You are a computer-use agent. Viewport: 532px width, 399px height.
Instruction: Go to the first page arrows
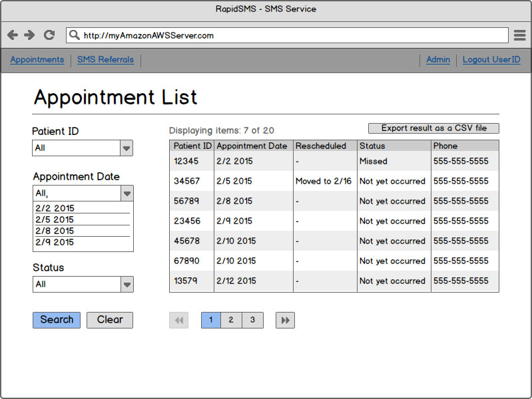(x=179, y=321)
